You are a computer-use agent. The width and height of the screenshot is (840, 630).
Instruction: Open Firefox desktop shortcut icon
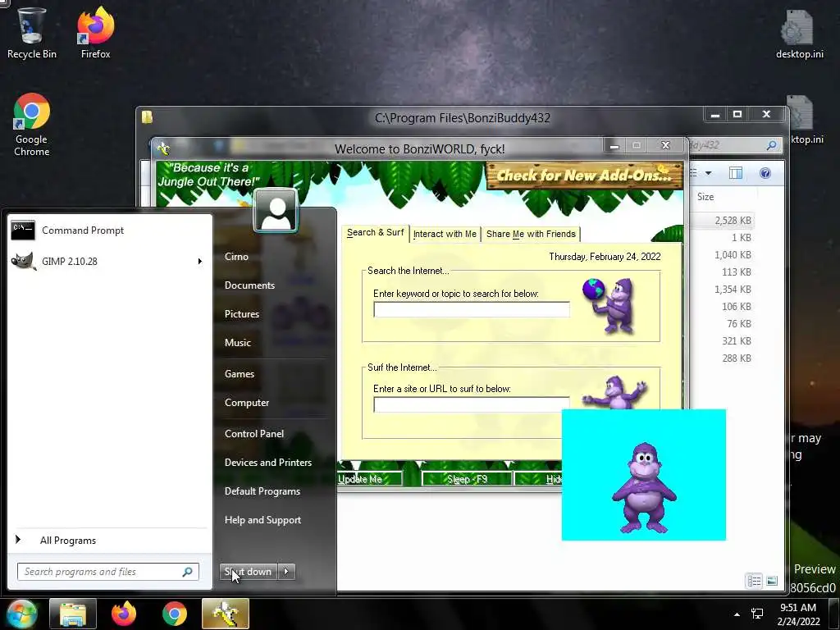click(95, 32)
